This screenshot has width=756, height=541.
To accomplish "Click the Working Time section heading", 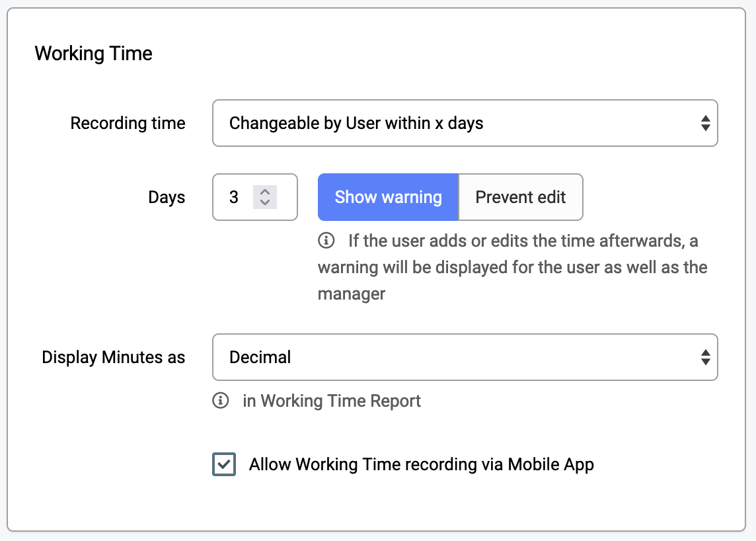I will click(94, 53).
